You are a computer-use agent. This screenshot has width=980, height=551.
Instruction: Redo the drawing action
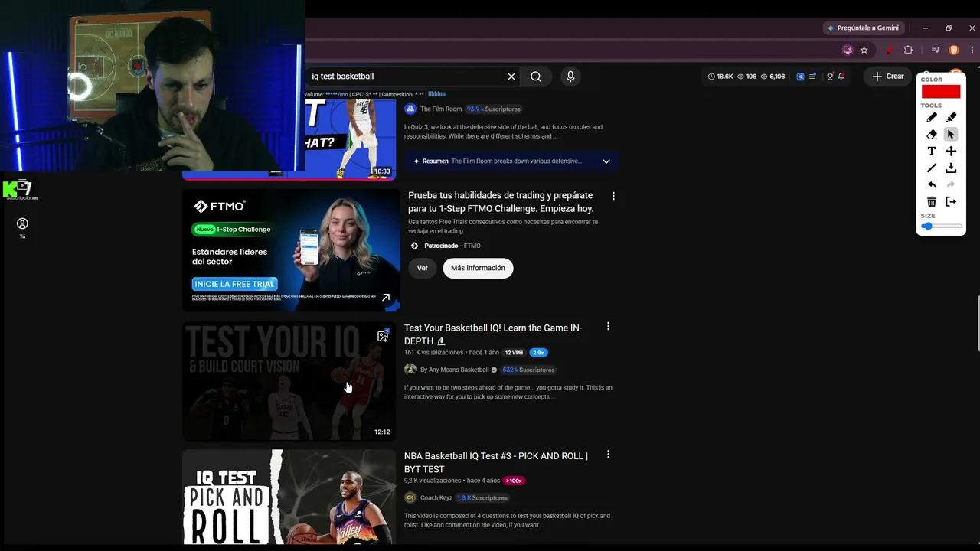coord(951,185)
